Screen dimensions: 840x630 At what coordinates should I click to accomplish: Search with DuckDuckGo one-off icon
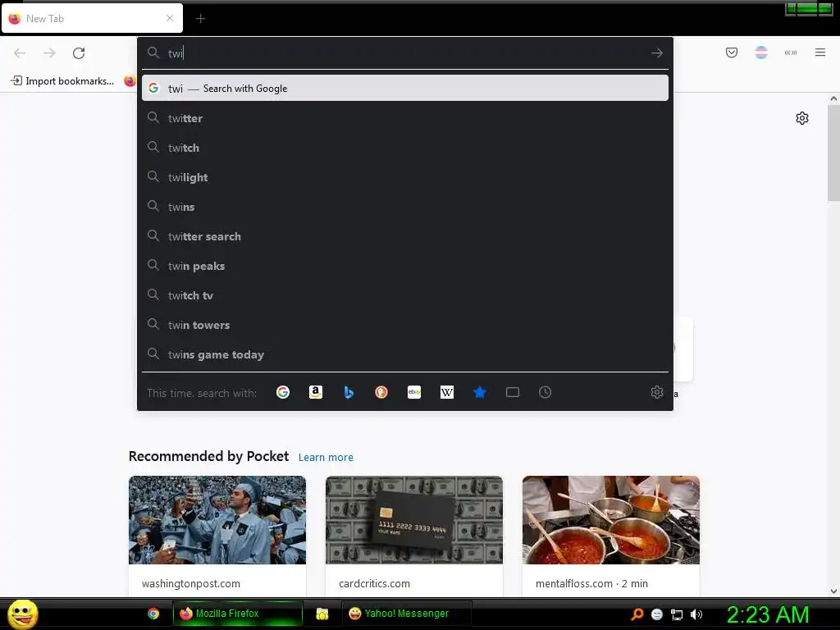pyautogui.click(x=381, y=392)
